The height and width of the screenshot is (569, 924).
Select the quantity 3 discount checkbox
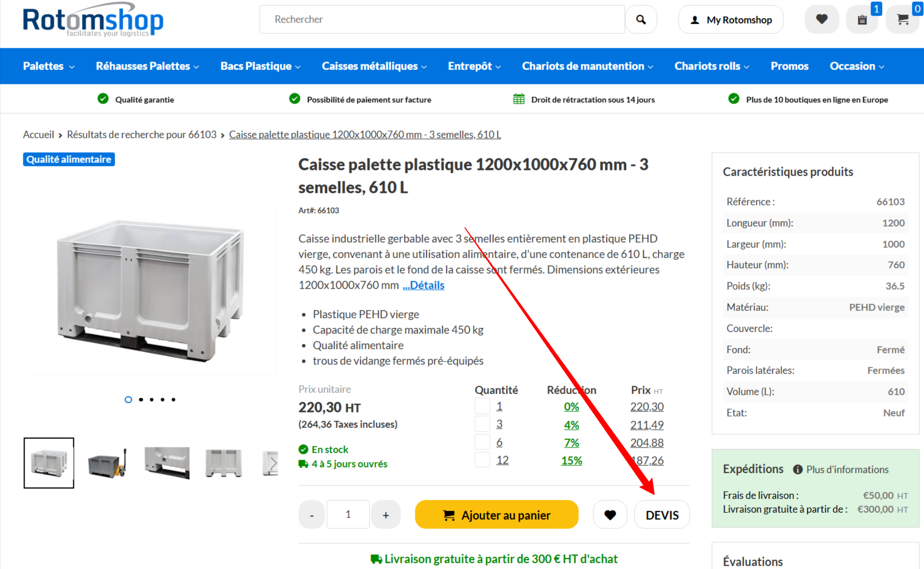click(482, 424)
